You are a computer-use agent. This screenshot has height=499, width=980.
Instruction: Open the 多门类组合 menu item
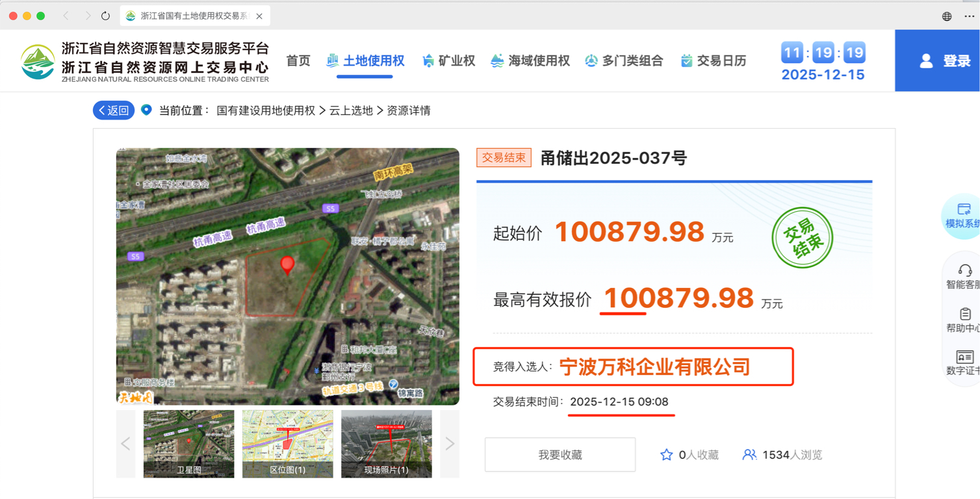(624, 61)
